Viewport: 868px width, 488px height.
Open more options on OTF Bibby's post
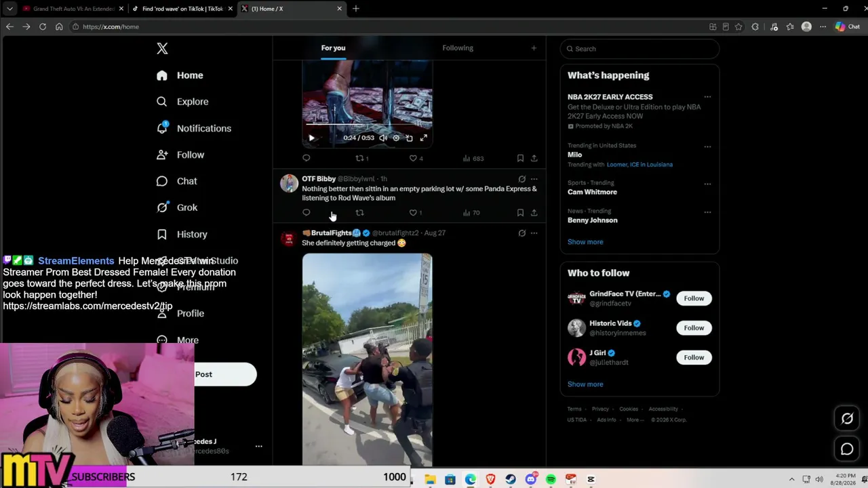(x=534, y=179)
